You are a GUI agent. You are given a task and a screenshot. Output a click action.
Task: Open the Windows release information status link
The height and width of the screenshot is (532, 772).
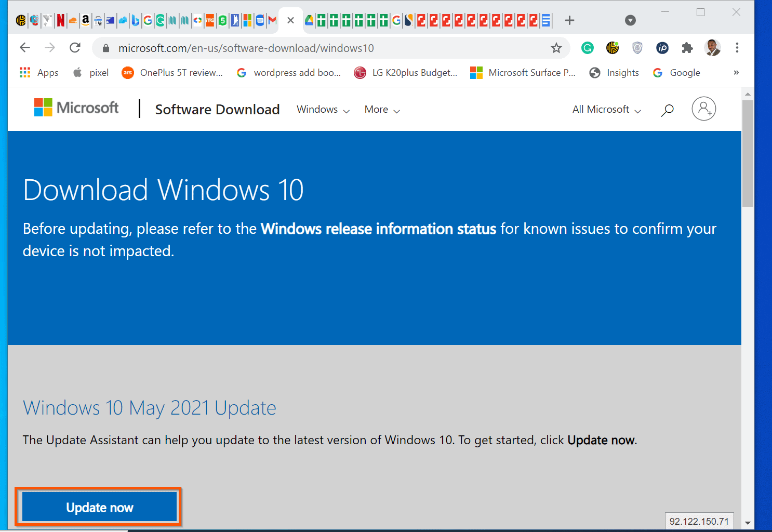pos(379,229)
